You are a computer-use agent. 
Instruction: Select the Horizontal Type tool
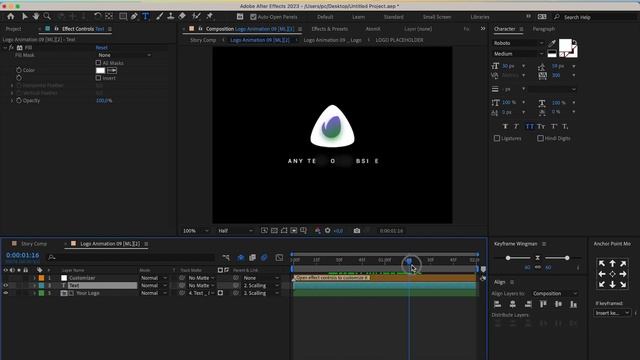click(145, 16)
